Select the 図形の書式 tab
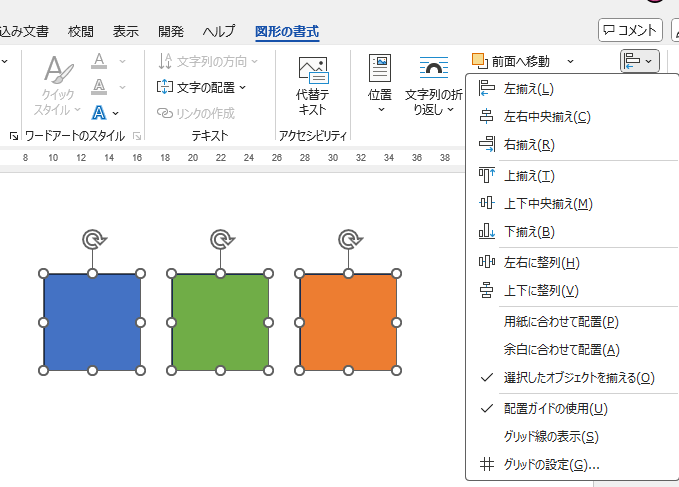This screenshot has width=679, height=487. point(287,32)
